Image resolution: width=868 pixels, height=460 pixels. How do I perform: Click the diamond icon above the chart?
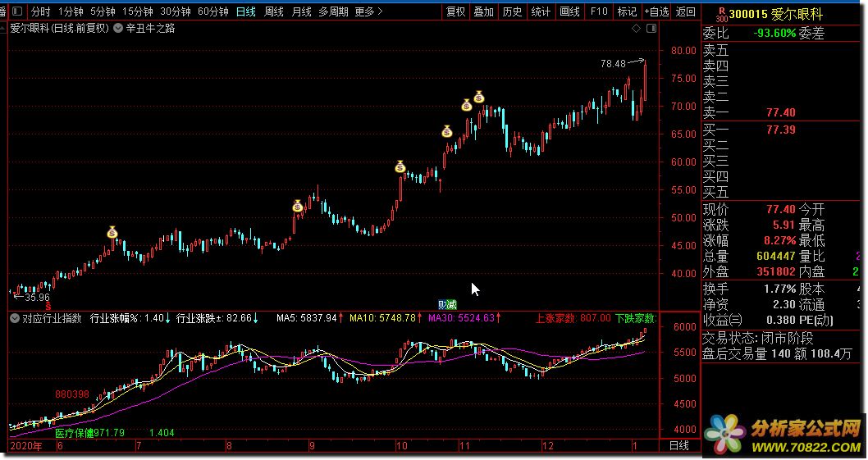pyautogui.click(x=636, y=28)
